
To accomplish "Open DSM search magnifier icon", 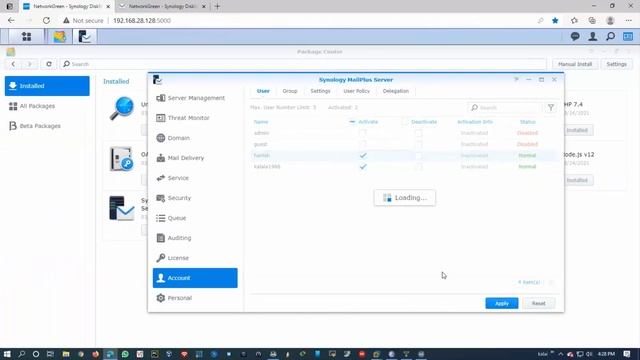I will click(610, 37).
